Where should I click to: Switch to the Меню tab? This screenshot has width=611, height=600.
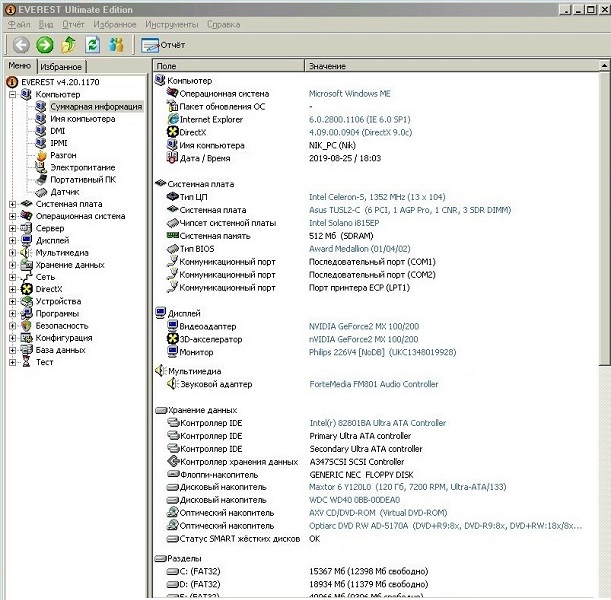coord(19,65)
